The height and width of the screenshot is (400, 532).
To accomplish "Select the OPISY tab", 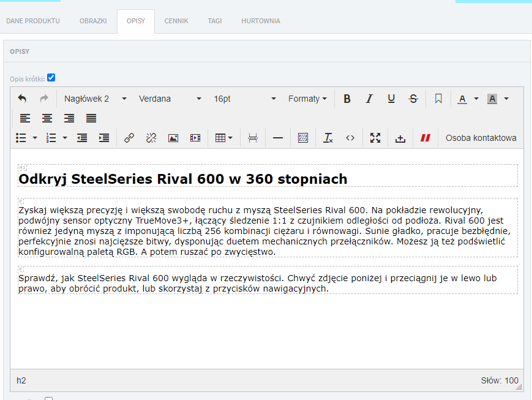I will (x=136, y=21).
